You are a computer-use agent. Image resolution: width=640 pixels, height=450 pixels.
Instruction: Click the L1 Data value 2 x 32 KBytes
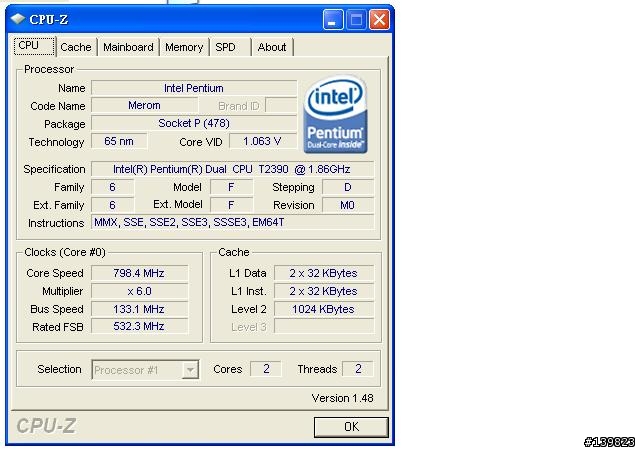324,273
